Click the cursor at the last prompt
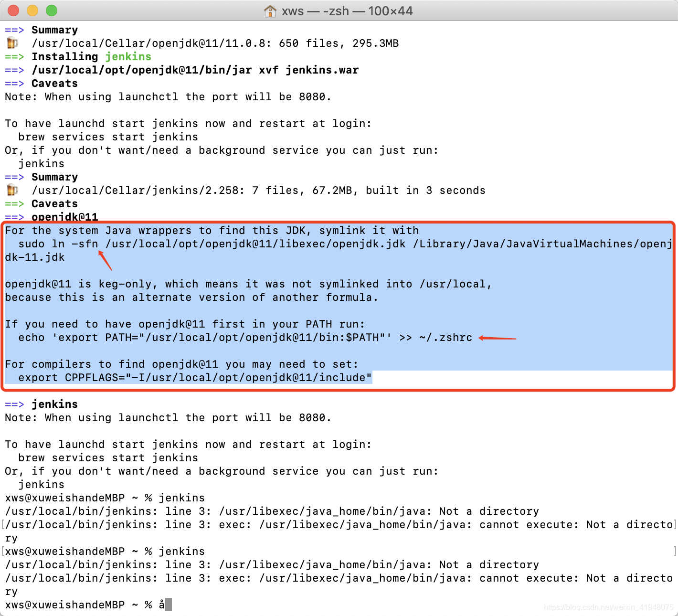The width and height of the screenshot is (678, 616). click(168, 605)
